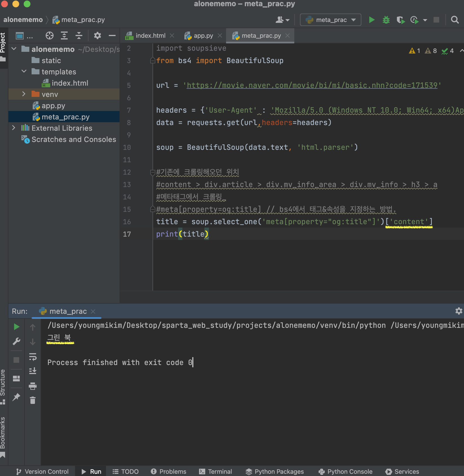Open Python Console tool window
This screenshot has height=476, width=464.
[345, 471]
